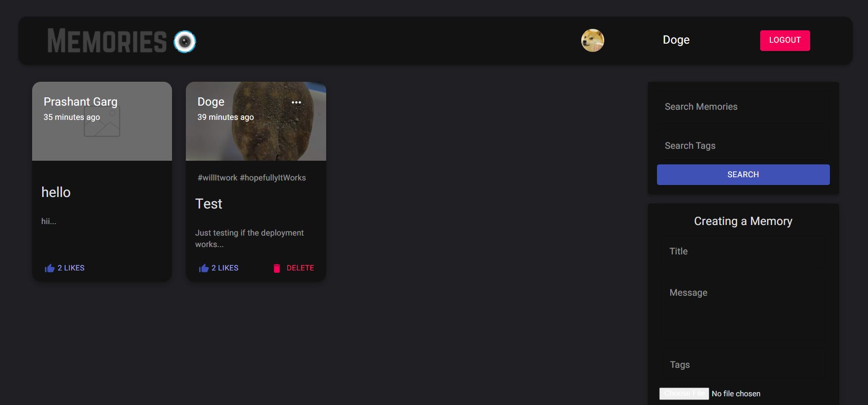The height and width of the screenshot is (405, 868).
Task: Click into the Message text area
Action: [743, 308]
